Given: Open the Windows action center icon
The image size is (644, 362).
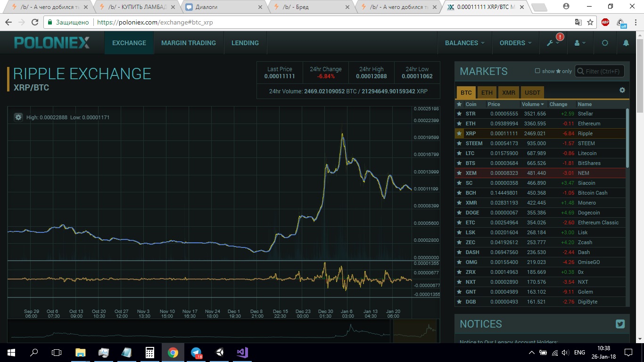Looking at the screenshot, I should [628, 352].
